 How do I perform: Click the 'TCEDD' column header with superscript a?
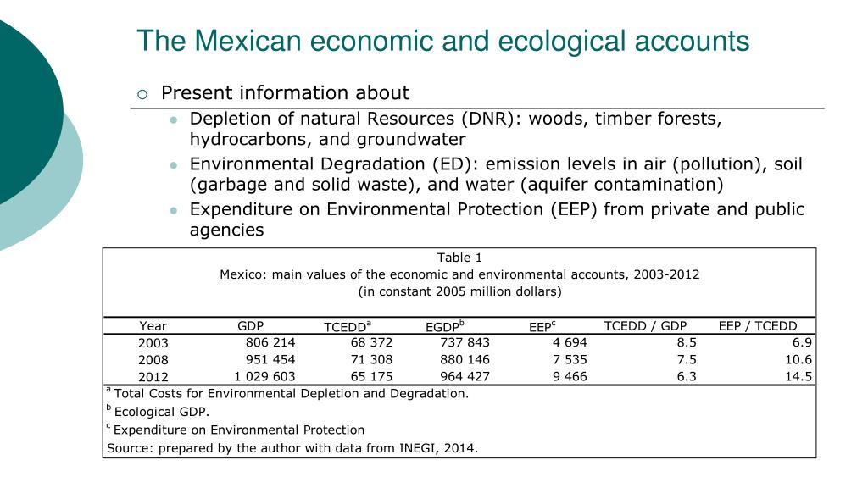pyautogui.click(x=348, y=326)
